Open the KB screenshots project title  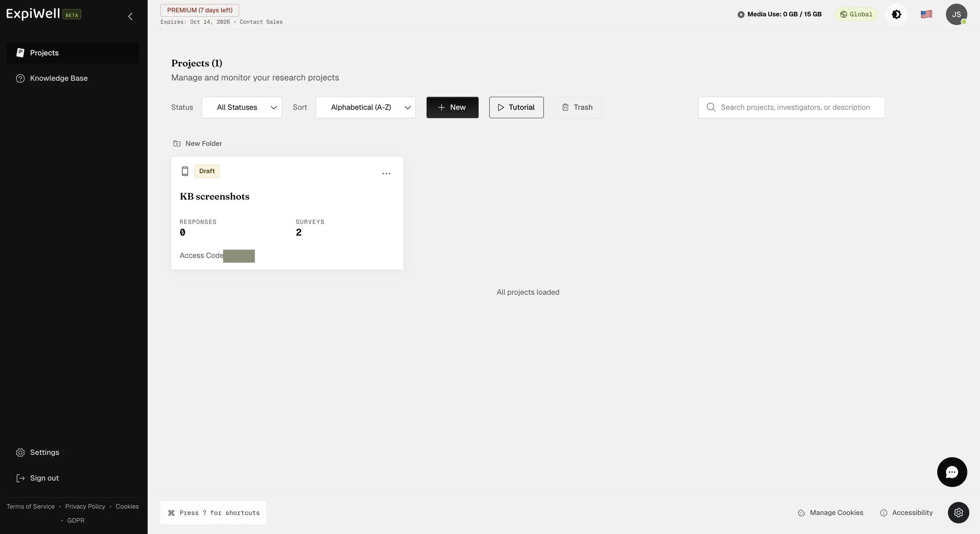pyautogui.click(x=214, y=196)
